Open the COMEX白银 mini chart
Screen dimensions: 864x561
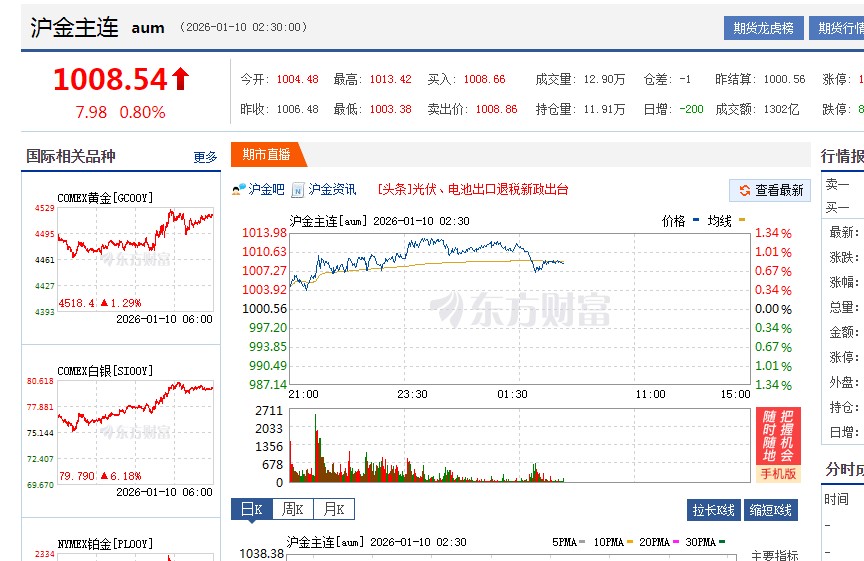(x=136, y=433)
